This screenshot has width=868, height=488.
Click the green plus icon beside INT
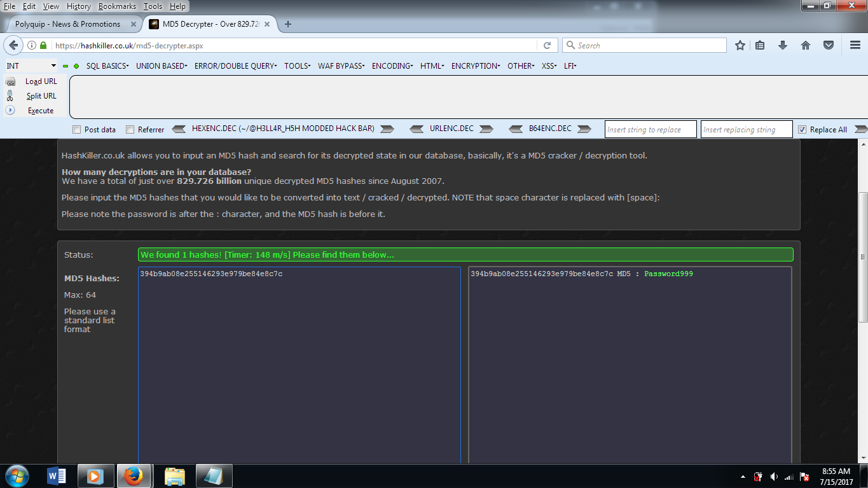[76, 66]
